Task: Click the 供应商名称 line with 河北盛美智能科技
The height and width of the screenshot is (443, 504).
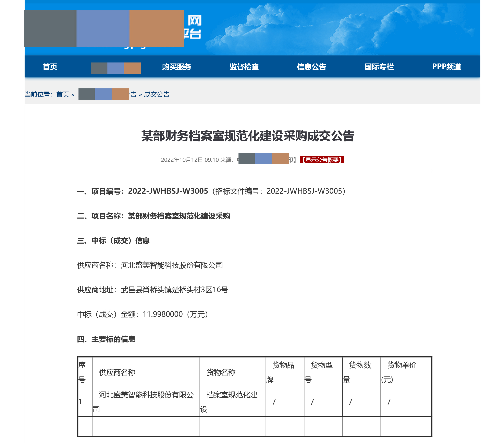Action: point(150,265)
